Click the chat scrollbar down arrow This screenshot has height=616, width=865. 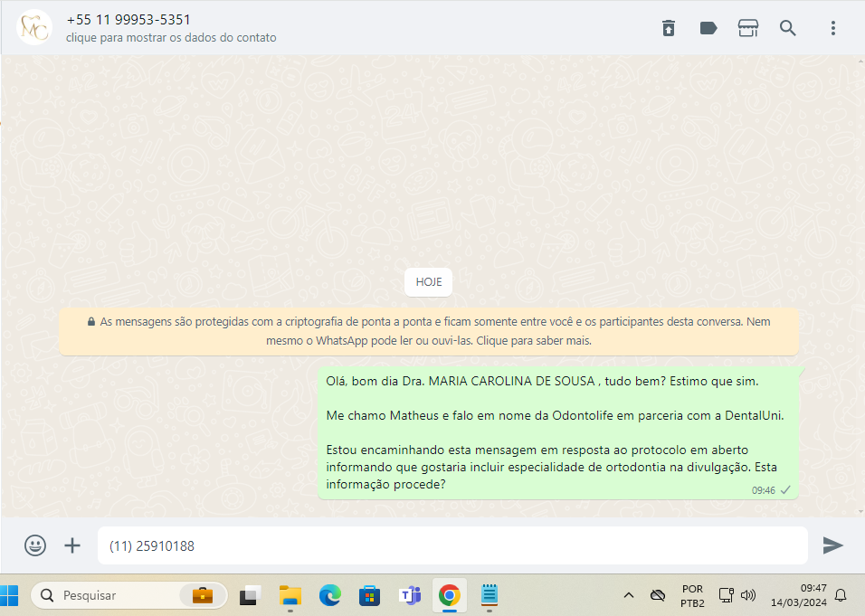coord(860,512)
